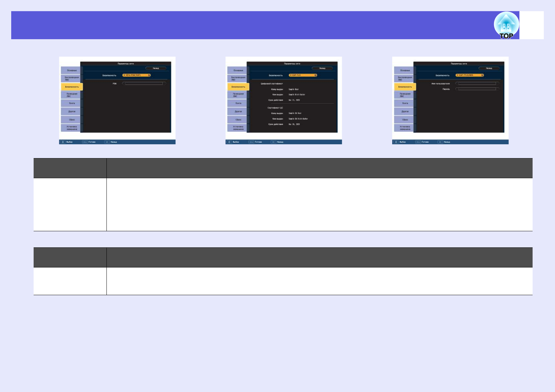Image resolution: width=555 pixels, height=392 pixels.
Task: Expand the EAP-TTLS/MD5 security dropdown
Action: pyautogui.click(x=469, y=75)
